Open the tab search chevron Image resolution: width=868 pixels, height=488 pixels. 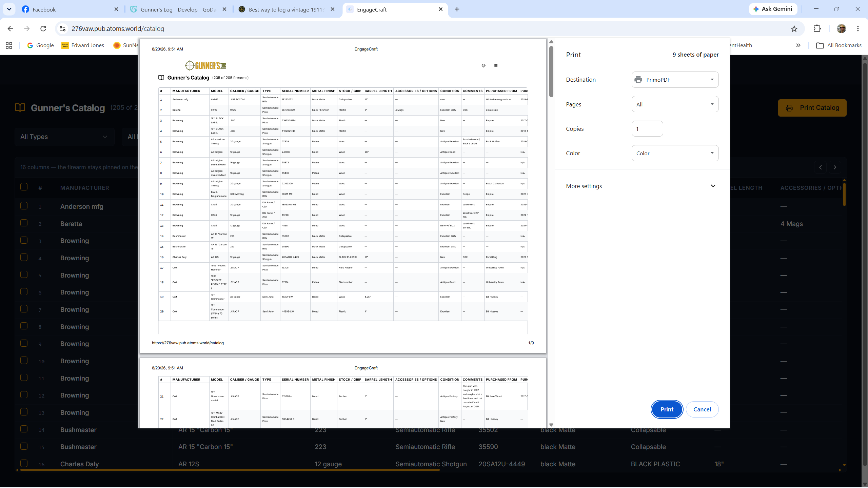click(9, 9)
